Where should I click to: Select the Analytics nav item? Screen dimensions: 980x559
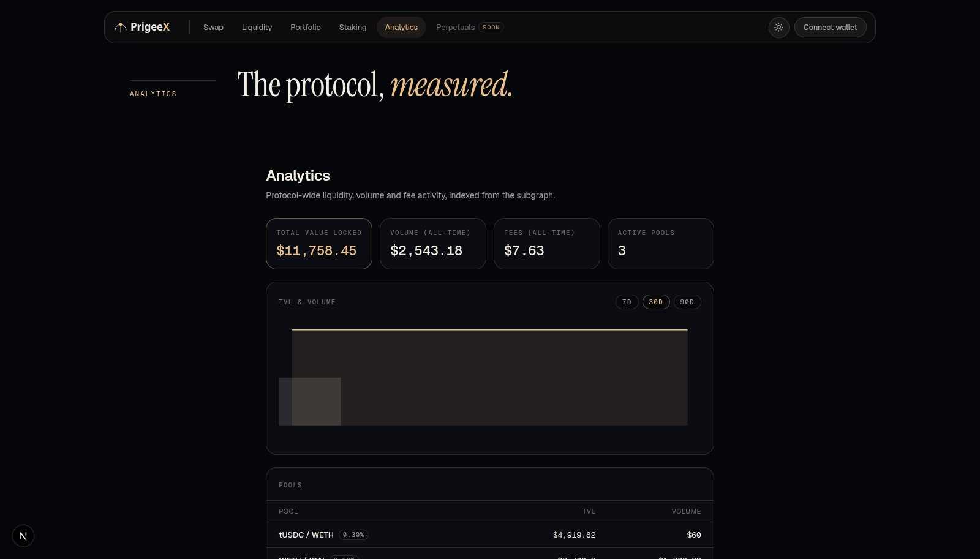401,28
